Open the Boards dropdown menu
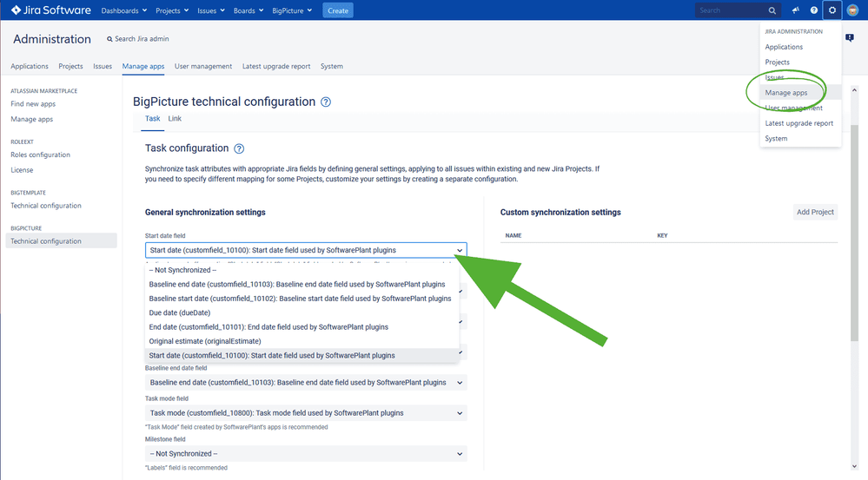The image size is (868, 480). click(x=248, y=10)
